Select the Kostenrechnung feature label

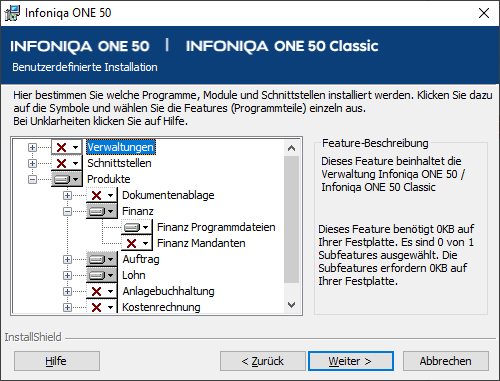pos(161,307)
